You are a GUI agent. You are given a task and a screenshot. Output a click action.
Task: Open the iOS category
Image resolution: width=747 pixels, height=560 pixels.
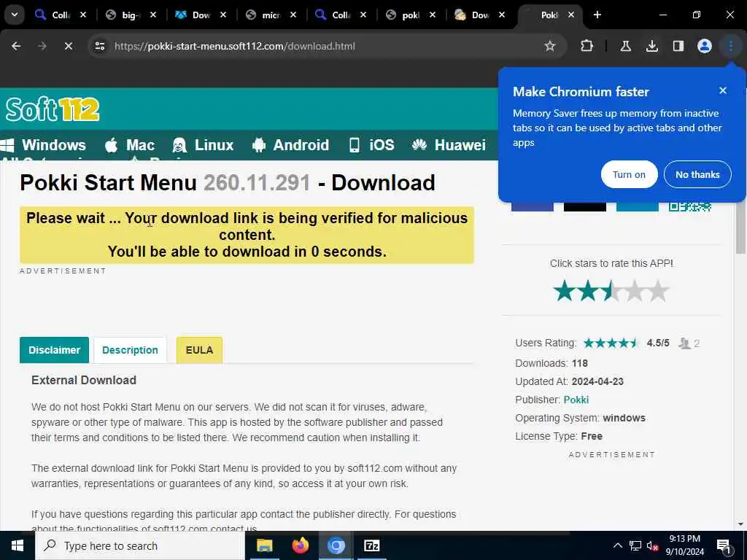[x=371, y=145]
